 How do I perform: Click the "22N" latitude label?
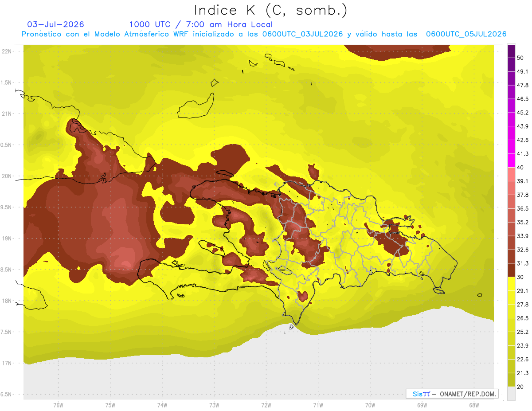click(x=7, y=51)
